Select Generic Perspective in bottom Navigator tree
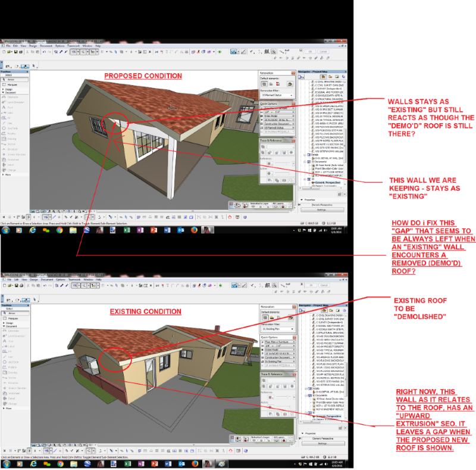The width and height of the screenshot is (476, 470). click(329, 416)
